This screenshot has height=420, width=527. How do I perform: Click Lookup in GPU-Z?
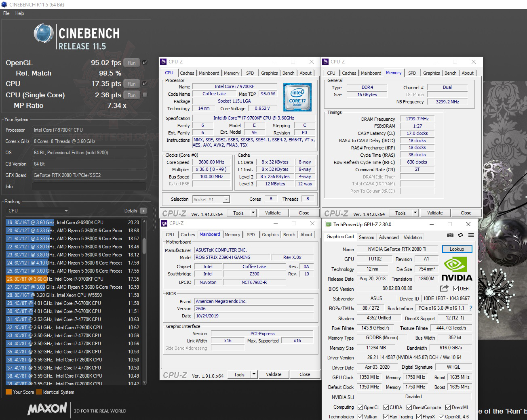point(457,249)
